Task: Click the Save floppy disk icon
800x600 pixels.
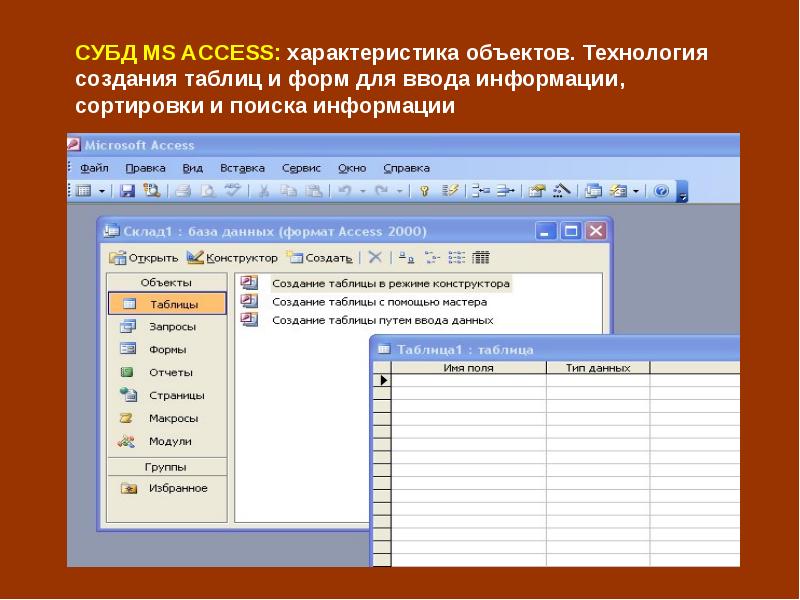Action: tap(127, 191)
